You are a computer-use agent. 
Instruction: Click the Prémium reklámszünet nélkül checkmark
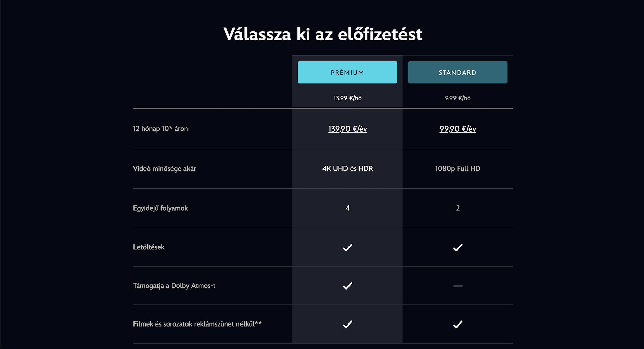[x=347, y=324]
